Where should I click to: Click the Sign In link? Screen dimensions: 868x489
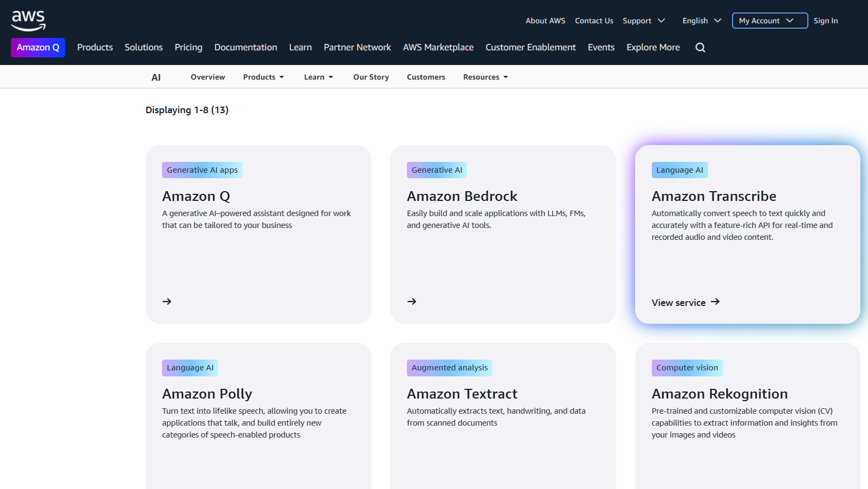825,21
